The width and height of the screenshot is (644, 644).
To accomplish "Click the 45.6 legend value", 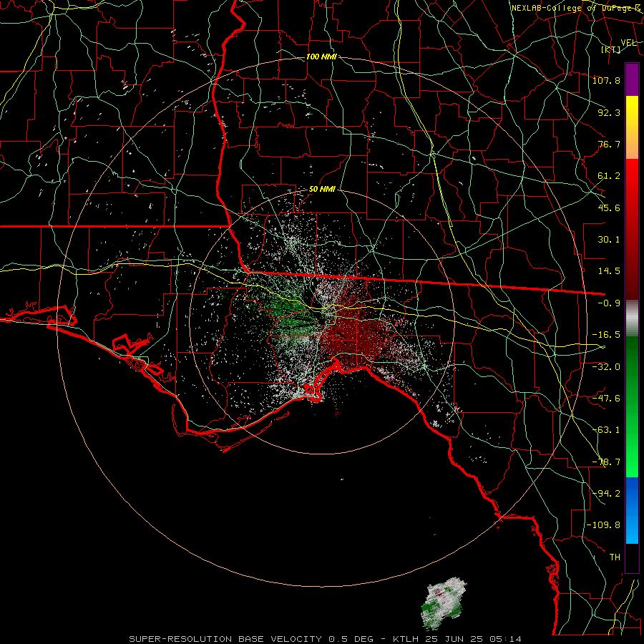I will [609, 208].
